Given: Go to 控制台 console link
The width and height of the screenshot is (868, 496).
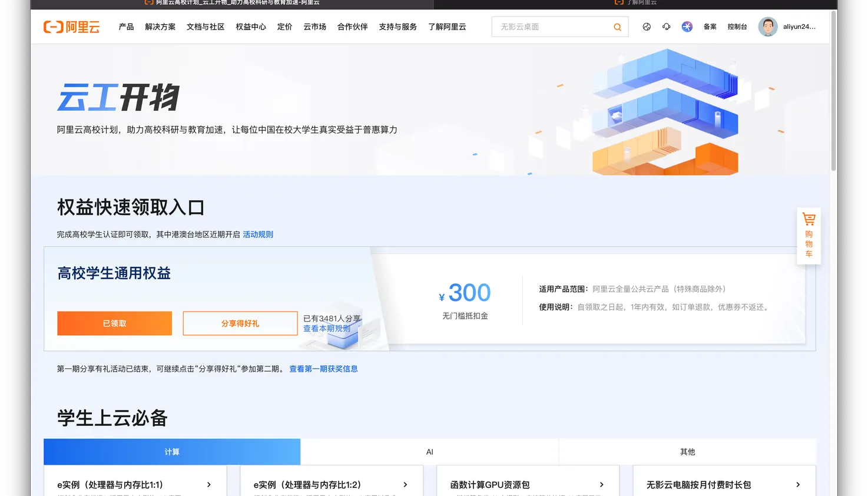Looking at the screenshot, I should pyautogui.click(x=737, y=27).
